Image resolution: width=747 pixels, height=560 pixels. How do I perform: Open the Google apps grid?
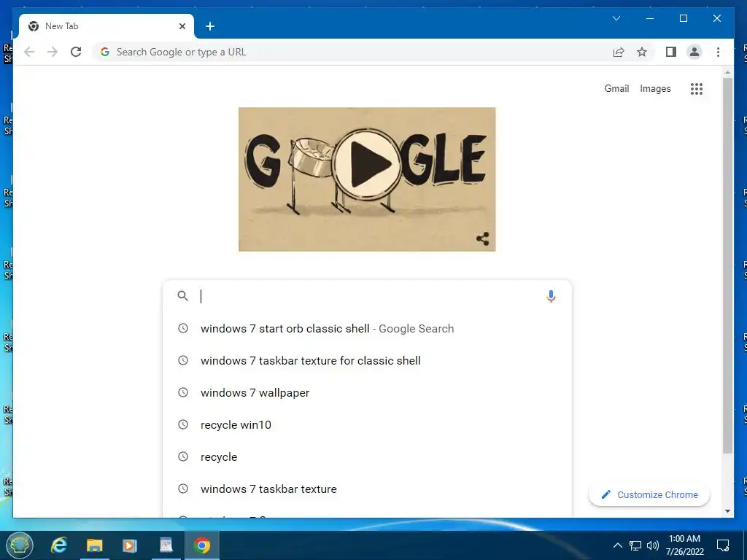click(697, 88)
